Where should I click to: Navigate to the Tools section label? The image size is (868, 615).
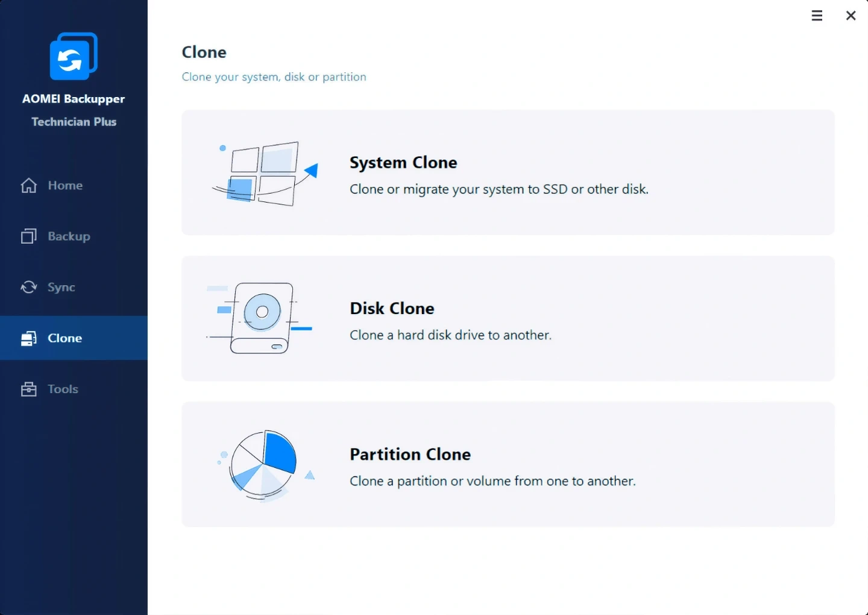(x=63, y=389)
